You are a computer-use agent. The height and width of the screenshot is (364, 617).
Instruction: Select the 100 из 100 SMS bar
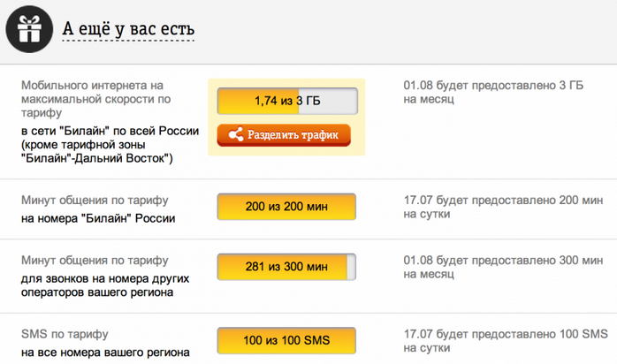tap(286, 340)
